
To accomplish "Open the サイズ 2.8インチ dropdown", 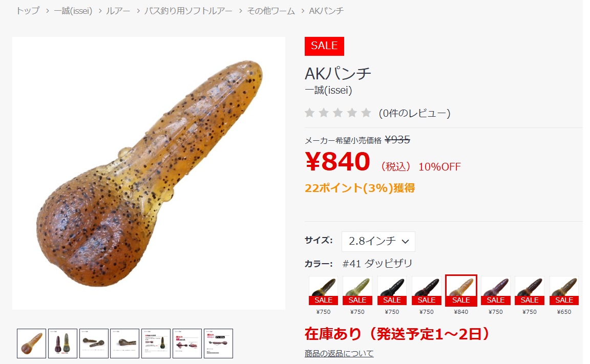I will click(x=378, y=241).
